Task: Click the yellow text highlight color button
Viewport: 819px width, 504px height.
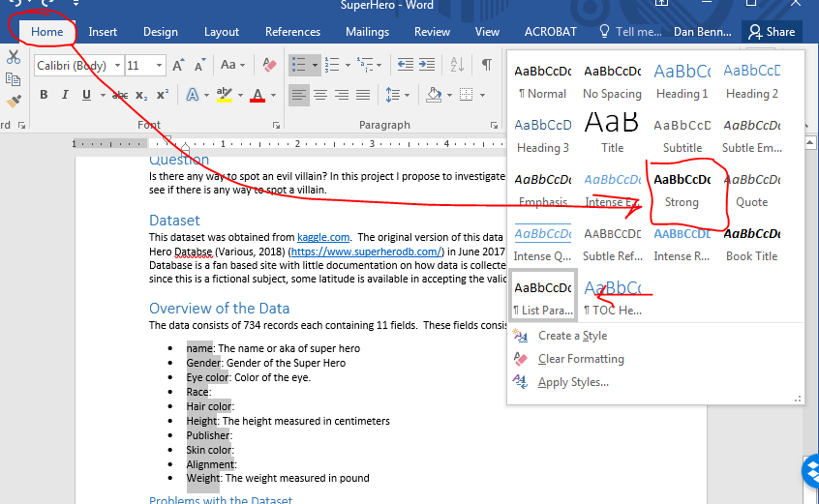Action: (x=224, y=95)
